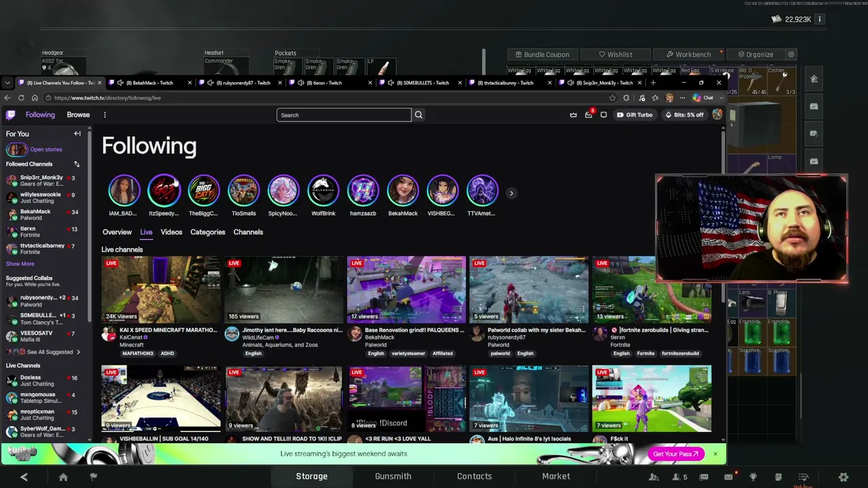Click the Organize button in game
The image size is (868, 488).
tap(755, 54)
